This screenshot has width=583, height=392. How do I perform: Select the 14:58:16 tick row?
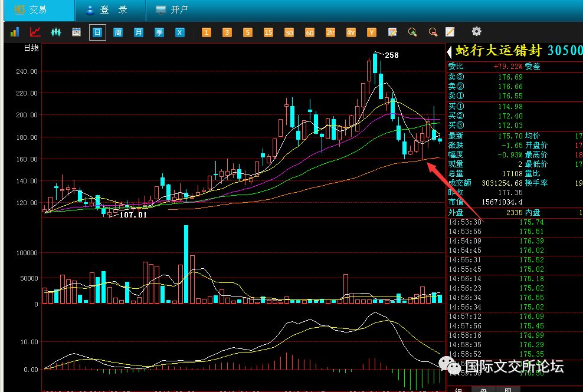pyautogui.click(x=515, y=335)
